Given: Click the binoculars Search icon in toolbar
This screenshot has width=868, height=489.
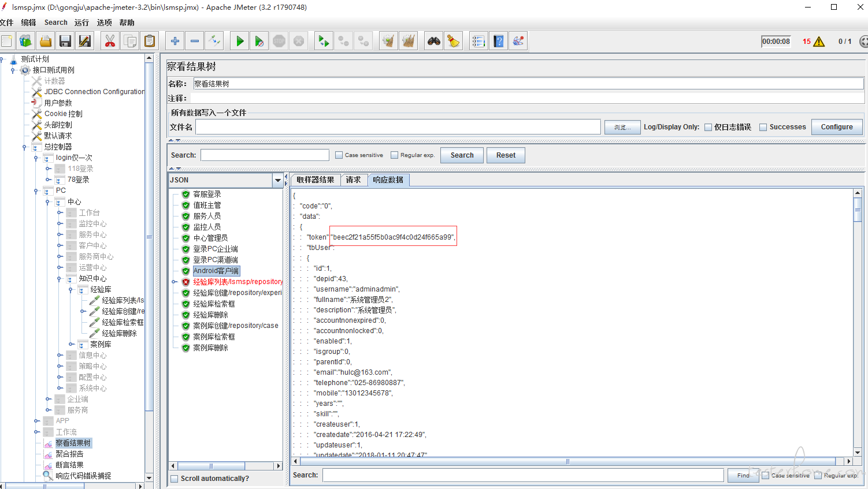Looking at the screenshot, I should [x=434, y=41].
